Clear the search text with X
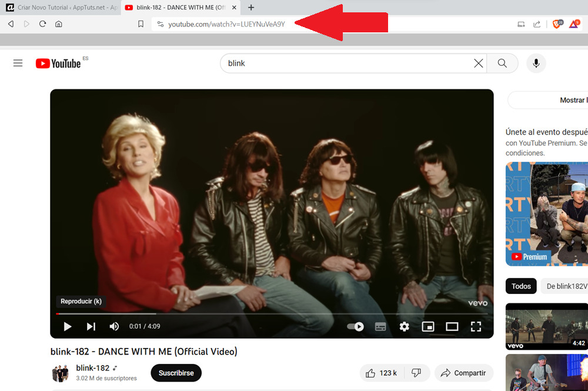 [x=478, y=64]
